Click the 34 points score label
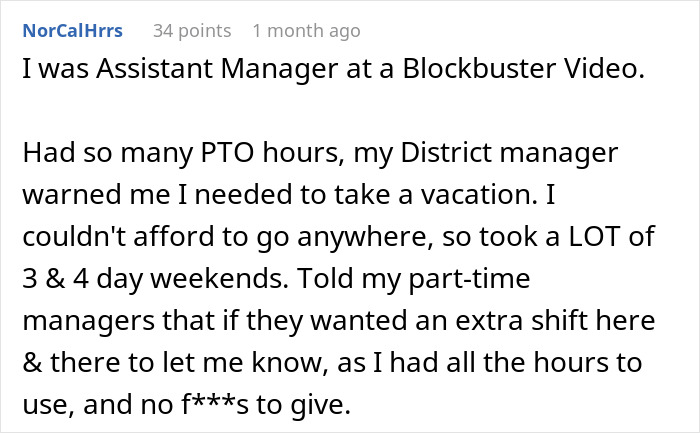 pyautogui.click(x=192, y=31)
